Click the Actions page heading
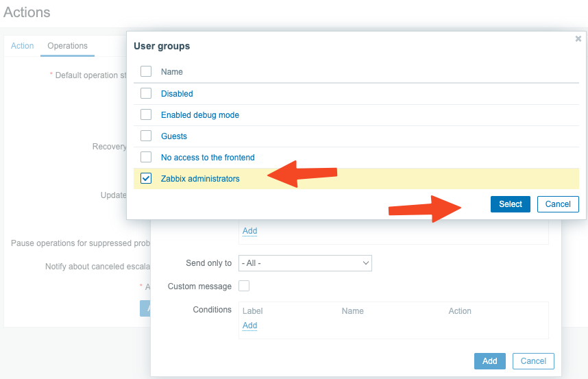Screen dimensions: 588x379 click(x=27, y=12)
